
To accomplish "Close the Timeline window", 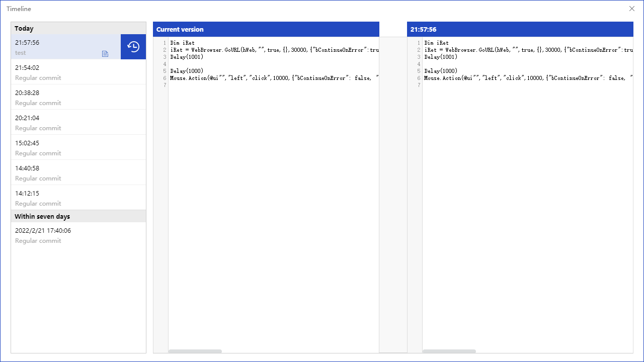I will [x=632, y=9].
